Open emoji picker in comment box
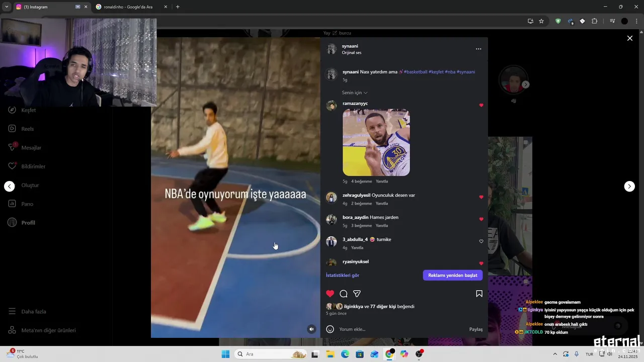 tap(330, 329)
